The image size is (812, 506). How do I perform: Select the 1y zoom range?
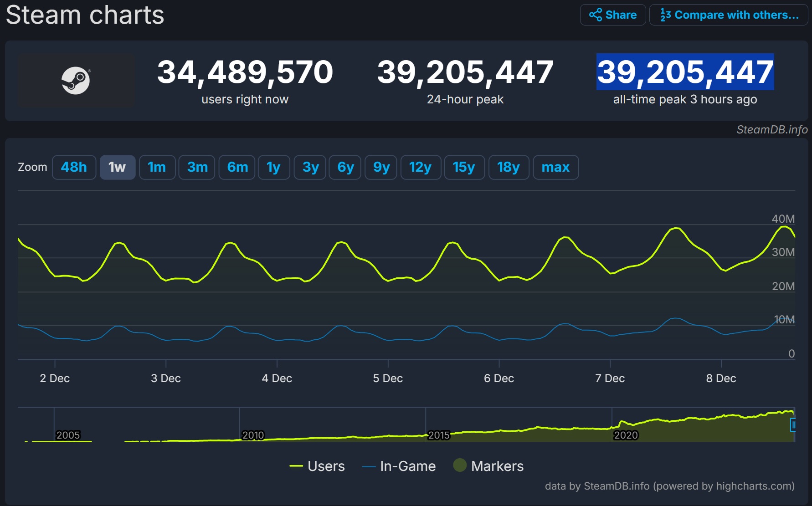(x=274, y=167)
